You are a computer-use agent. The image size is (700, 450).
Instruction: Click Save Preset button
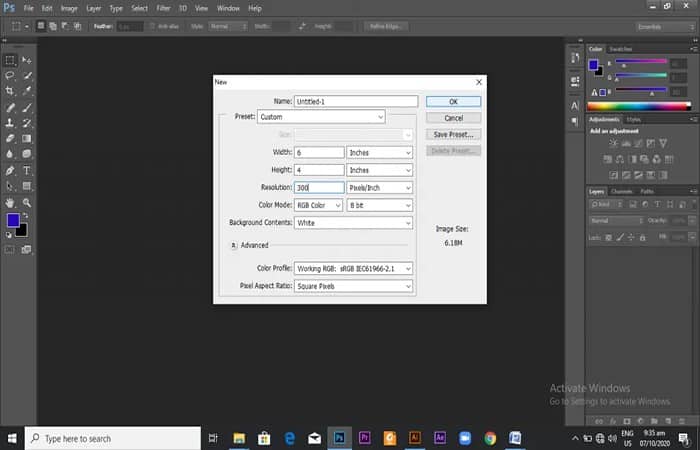click(453, 134)
